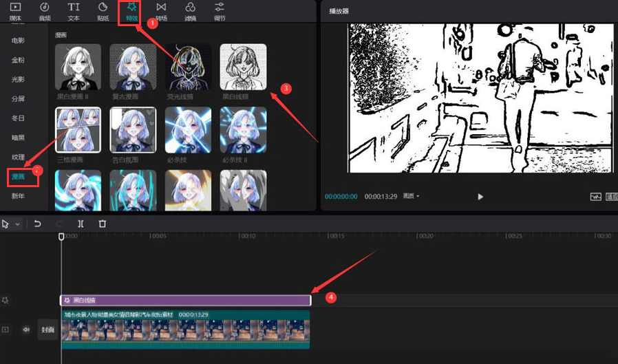Open the 音频 (Audio) panel icon
618x364 pixels.
point(45,10)
